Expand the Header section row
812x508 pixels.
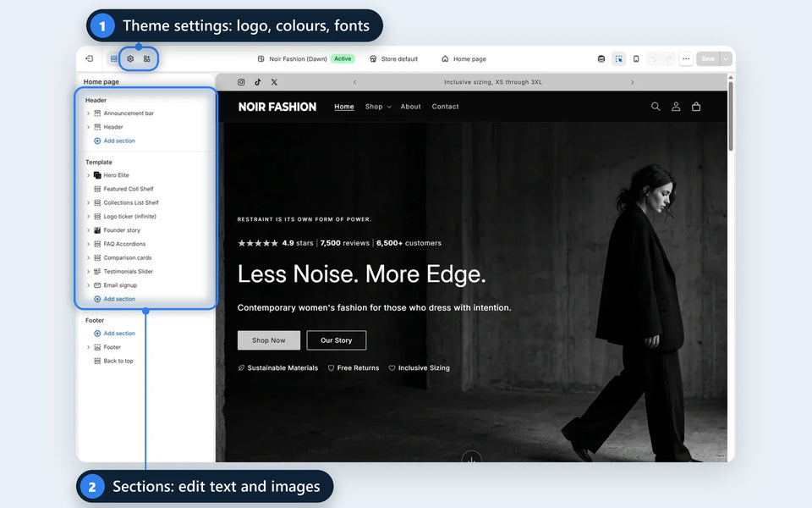(88, 127)
